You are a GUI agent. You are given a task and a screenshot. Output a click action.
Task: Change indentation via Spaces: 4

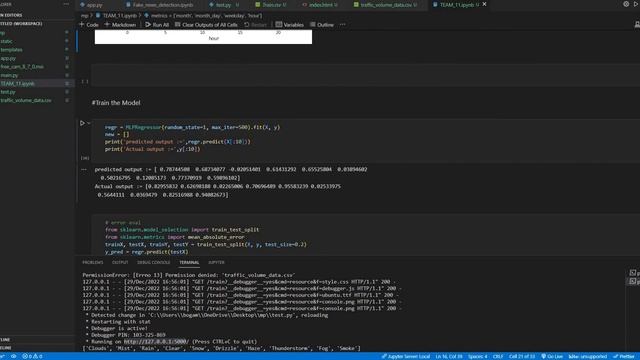point(478,356)
